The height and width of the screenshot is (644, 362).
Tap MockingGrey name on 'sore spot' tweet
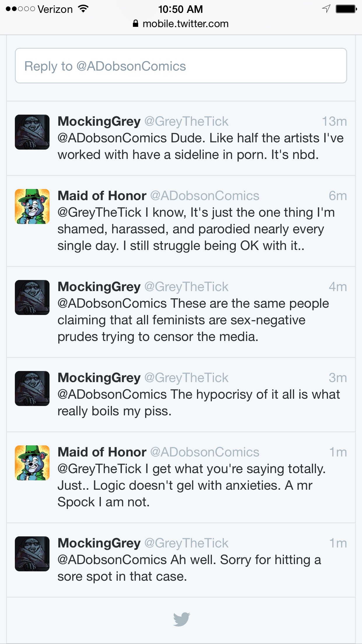99,543
